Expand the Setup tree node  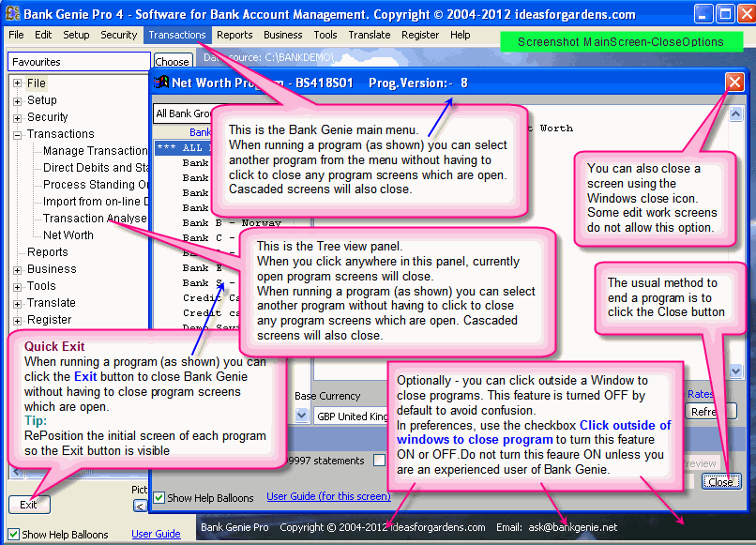[18, 101]
